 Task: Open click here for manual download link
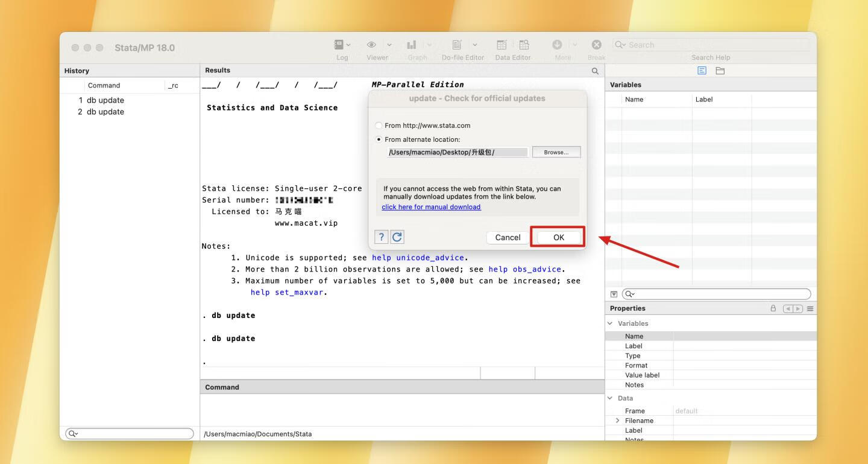(x=431, y=207)
